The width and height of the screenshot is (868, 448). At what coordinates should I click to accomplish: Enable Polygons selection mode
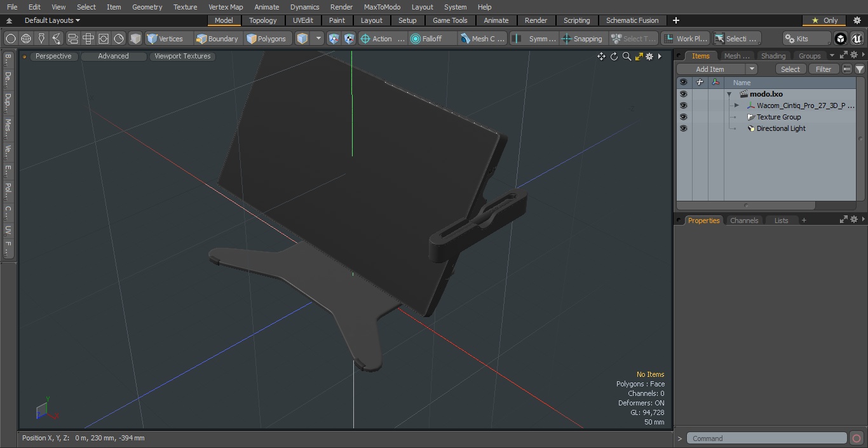click(267, 39)
